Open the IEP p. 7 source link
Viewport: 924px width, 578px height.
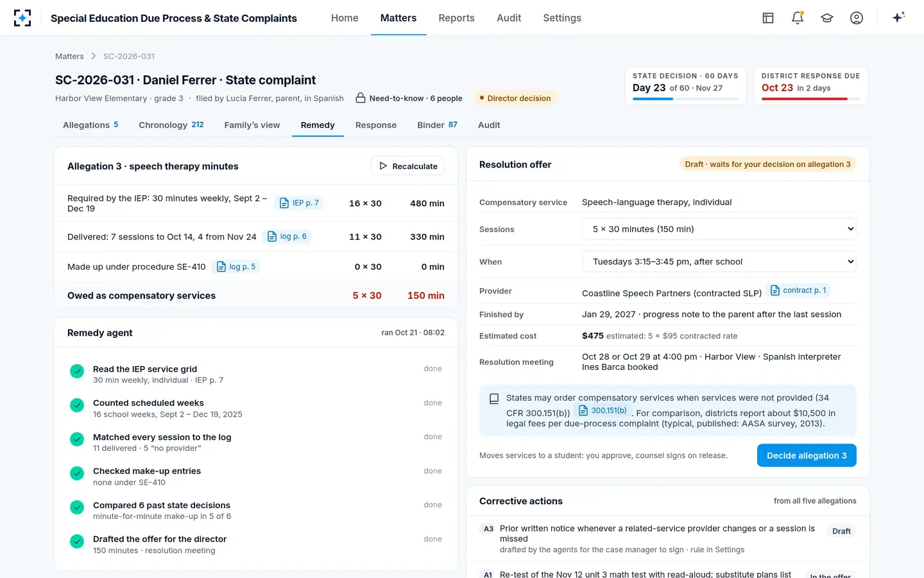coord(299,203)
